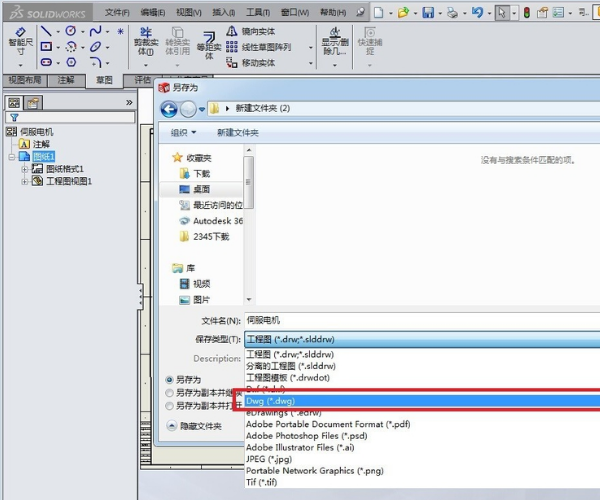
Task: Select the Polygon sketch tool
Action: pyautogui.click(x=71, y=62)
